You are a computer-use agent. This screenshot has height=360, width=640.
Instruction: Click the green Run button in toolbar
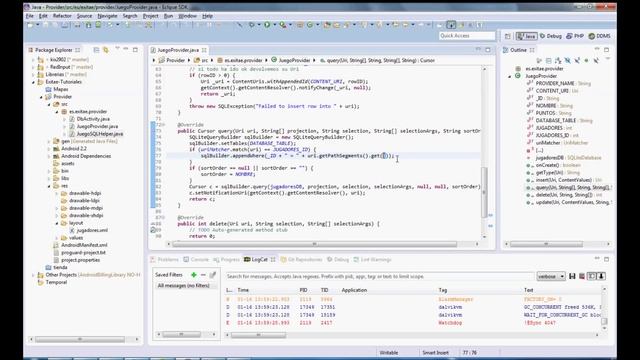(x=267, y=25)
